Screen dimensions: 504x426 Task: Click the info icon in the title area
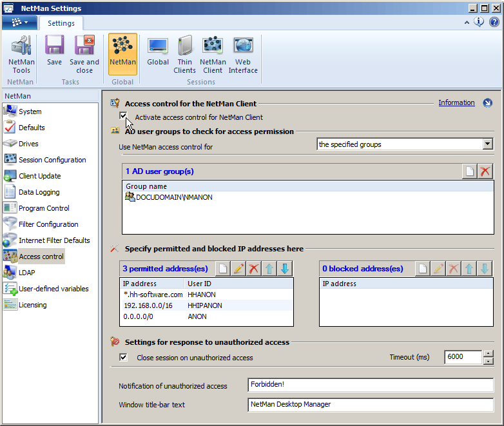(479, 22)
